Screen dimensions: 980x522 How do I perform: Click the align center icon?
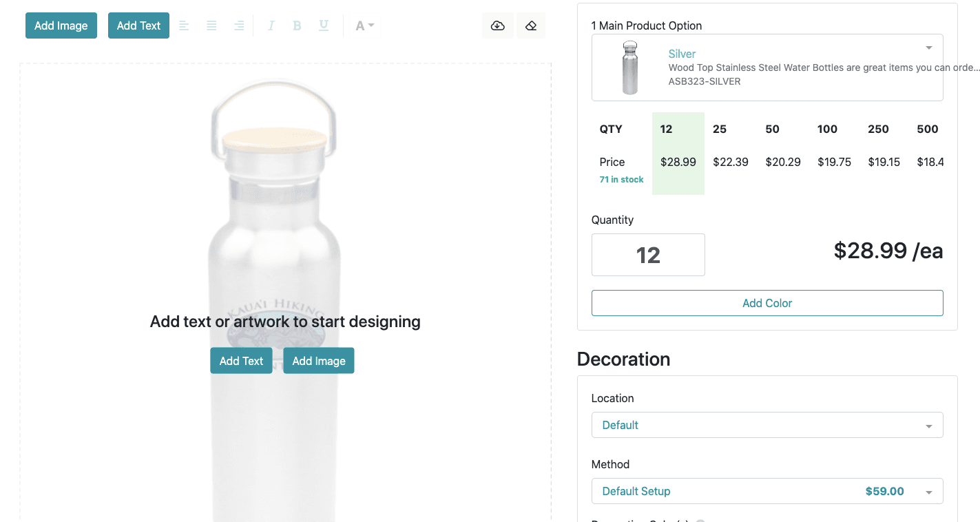pyautogui.click(x=211, y=25)
